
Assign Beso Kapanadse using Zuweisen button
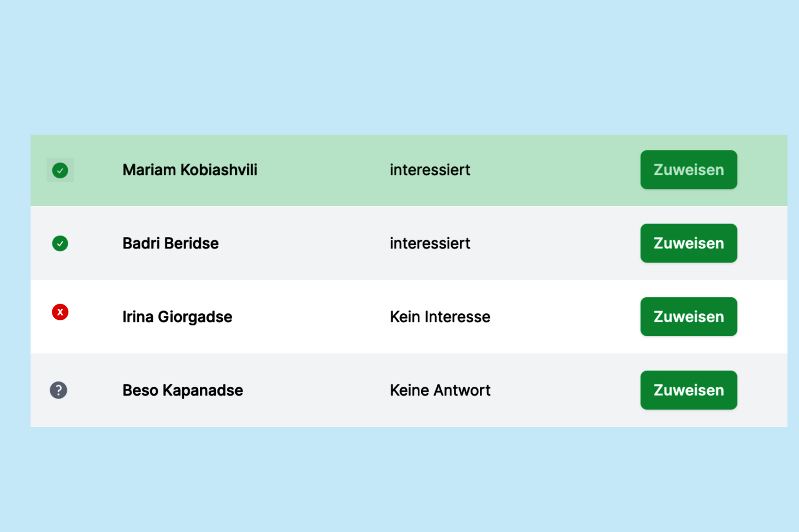tap(688, 390)
